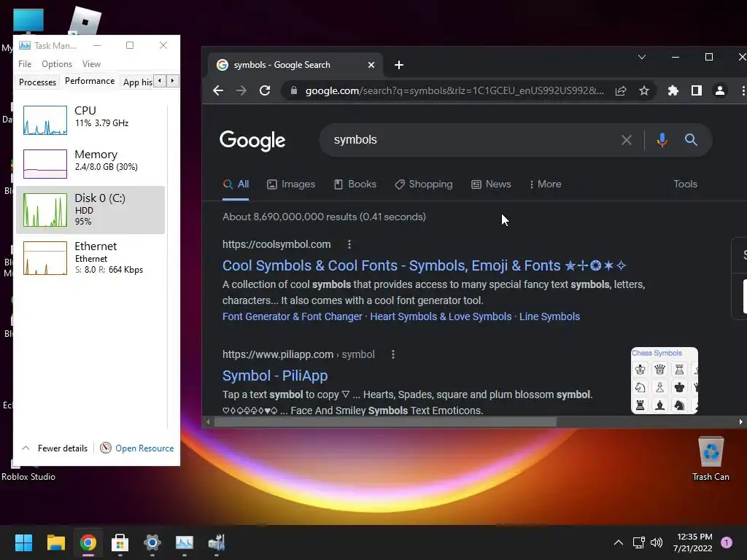This screenshot has width=747, height=560.
Task: Open options for the coolsymbol.com result
Action: pos(349,244)
